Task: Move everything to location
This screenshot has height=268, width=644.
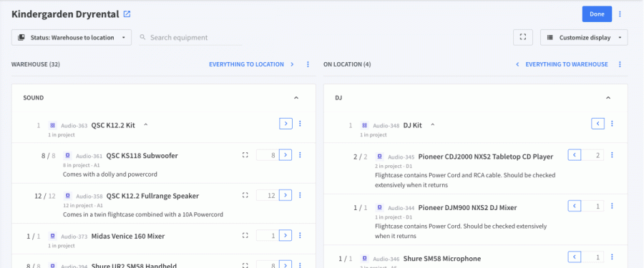Action: click(251, 64)
